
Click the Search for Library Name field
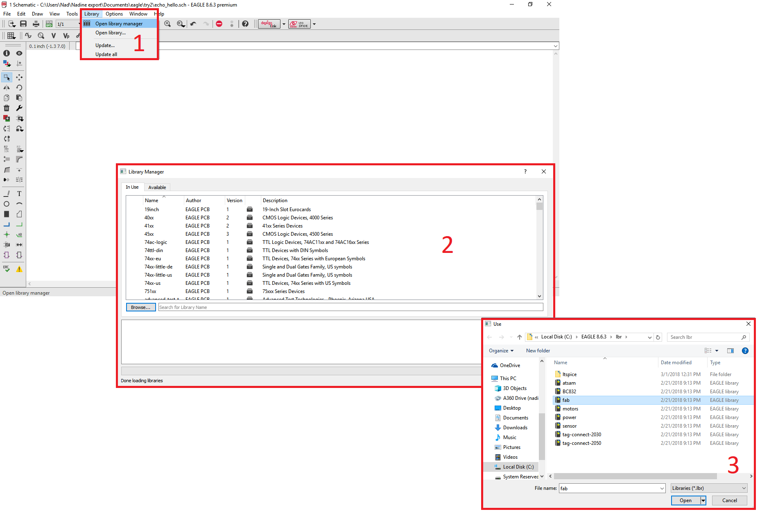pyautogui.click(x=351, y=307)
